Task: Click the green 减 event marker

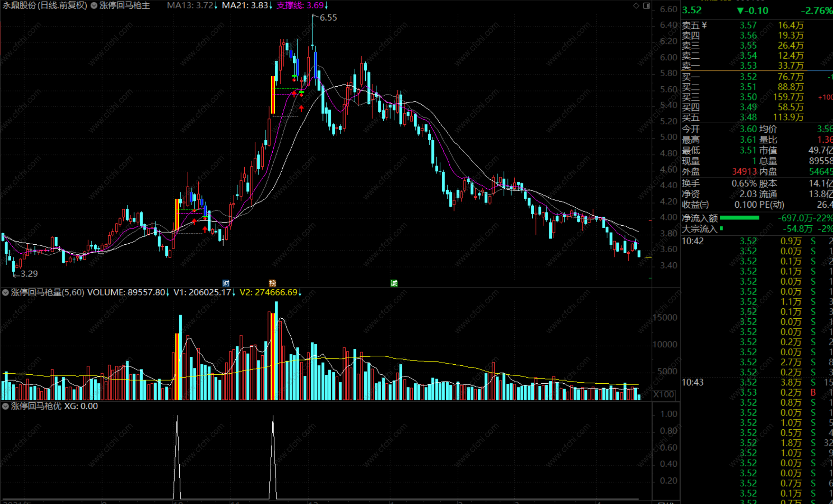Action: 394,283
